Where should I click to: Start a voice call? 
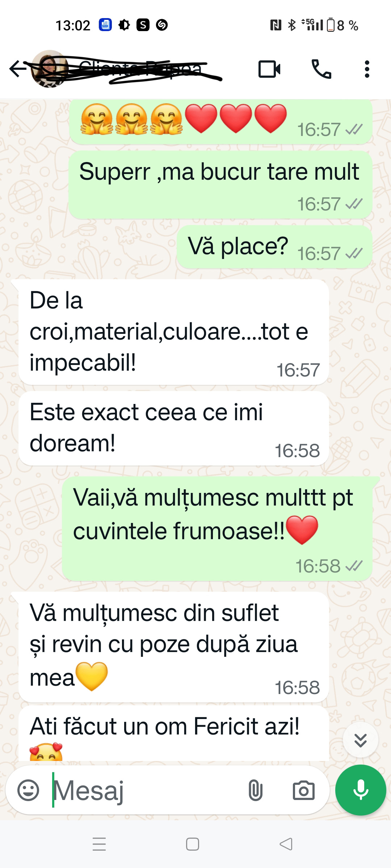321,69
